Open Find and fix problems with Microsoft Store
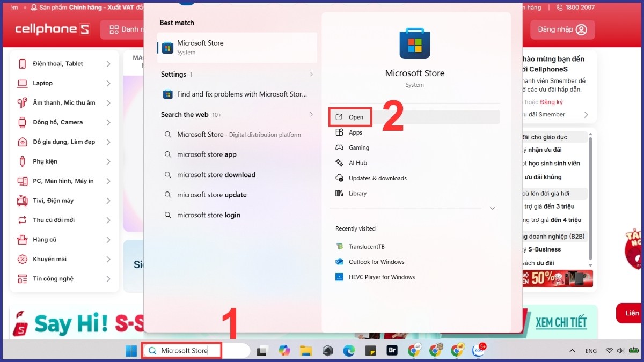The width and height of the screenshot is (644, 362). point(237,94)
